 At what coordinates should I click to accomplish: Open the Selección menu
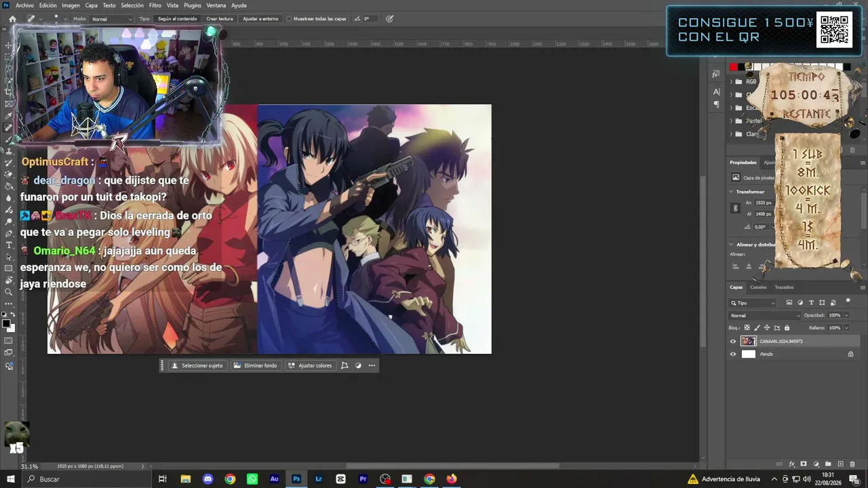coord(132,5)
